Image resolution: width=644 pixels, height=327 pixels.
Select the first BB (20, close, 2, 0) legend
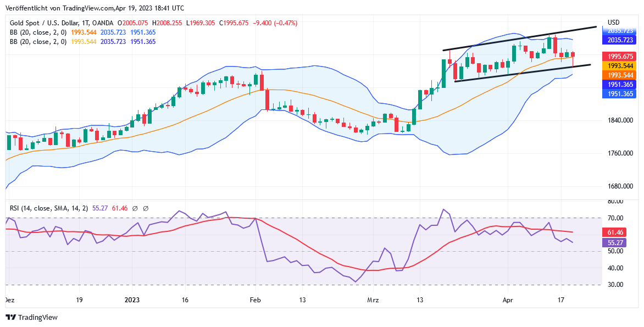coord(38,32)
